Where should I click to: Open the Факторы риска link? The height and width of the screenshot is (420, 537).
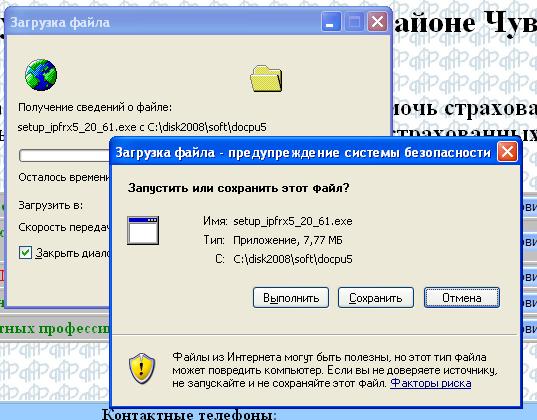coord(430,383)
